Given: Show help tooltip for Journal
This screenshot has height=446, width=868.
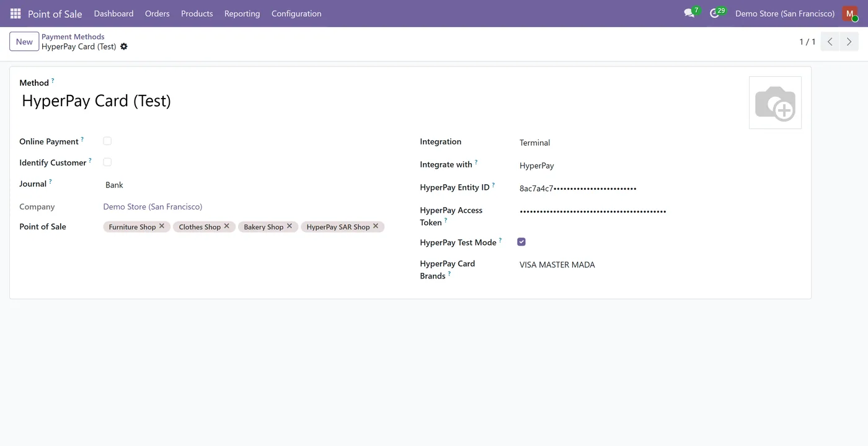Looking at the screenshot, I should tap(50, 182).
